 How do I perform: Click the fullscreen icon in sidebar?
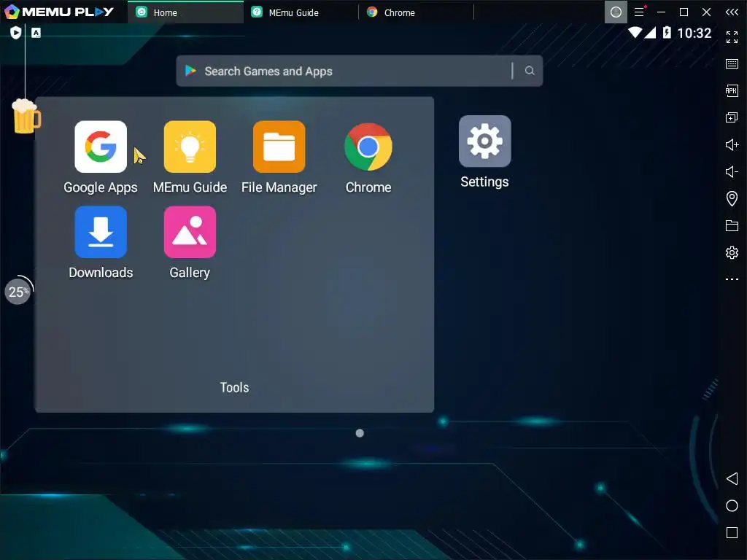tap(732, 36)
